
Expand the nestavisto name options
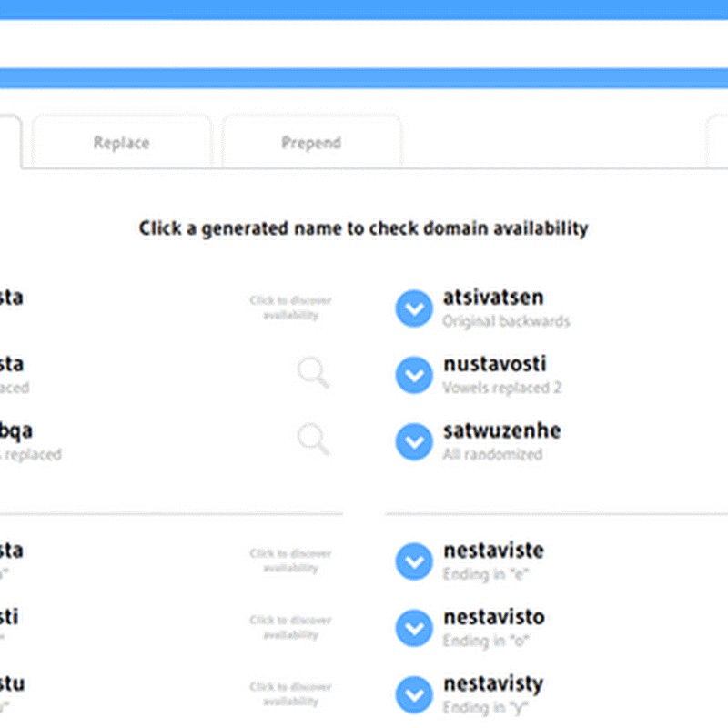(414, 628)
